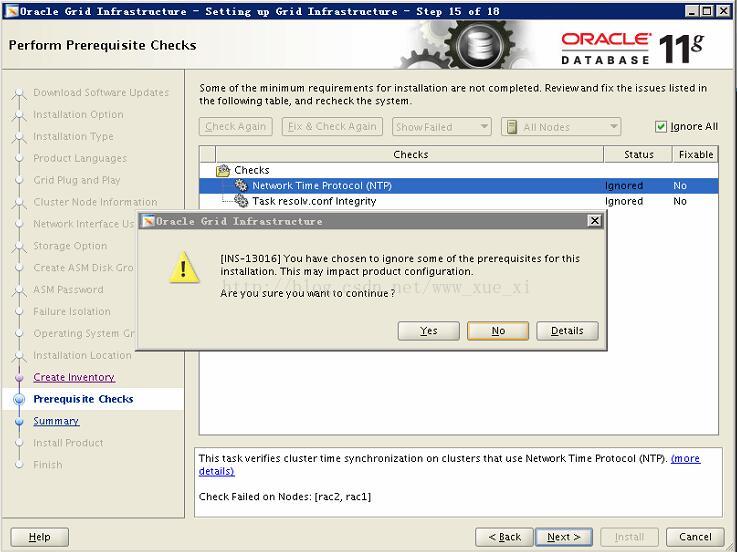Click the ASM Password step

point(68,290)
